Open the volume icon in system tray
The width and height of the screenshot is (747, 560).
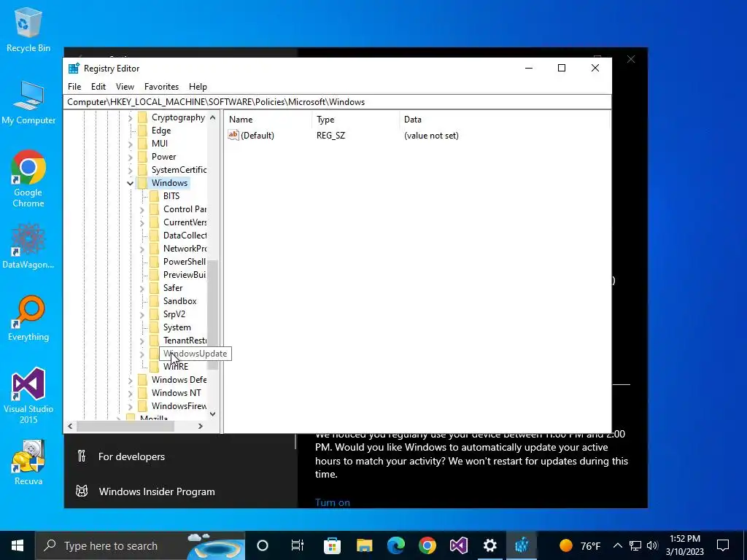652,545
